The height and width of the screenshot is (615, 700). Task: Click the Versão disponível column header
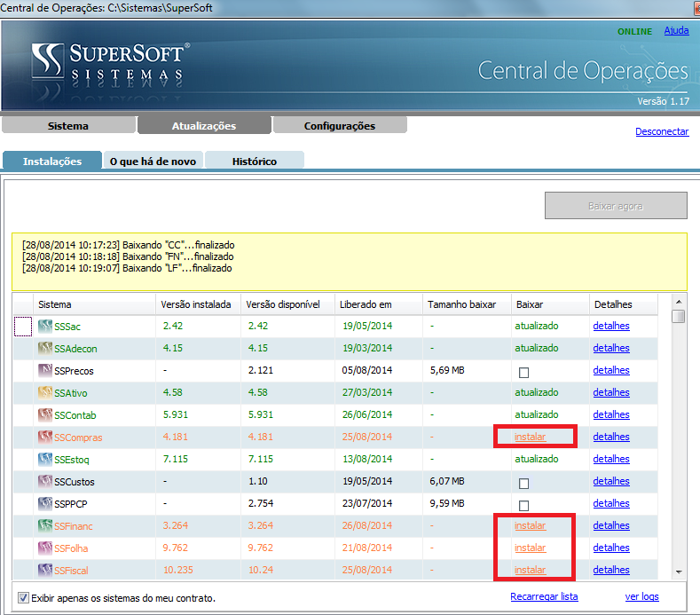click(288, 304)
